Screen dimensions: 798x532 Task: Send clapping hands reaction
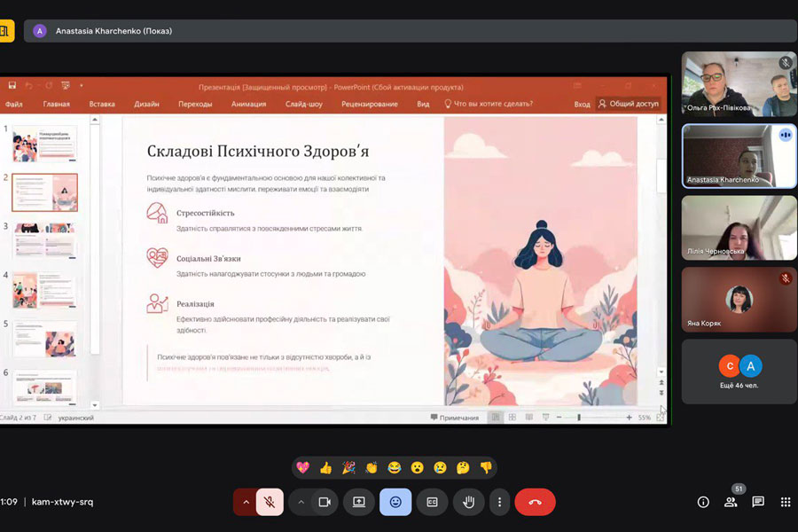pyautogui.click(x=372, y=467)
